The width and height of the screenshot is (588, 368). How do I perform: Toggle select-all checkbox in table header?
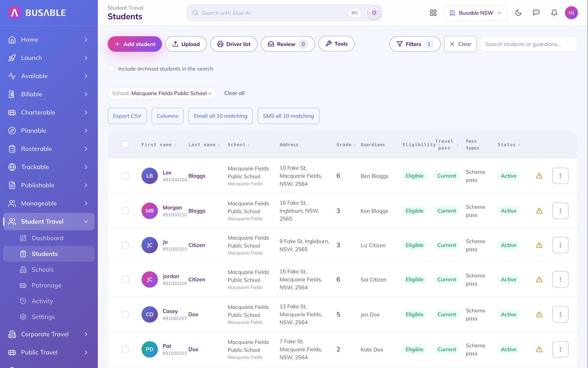(x=125, y=144)
